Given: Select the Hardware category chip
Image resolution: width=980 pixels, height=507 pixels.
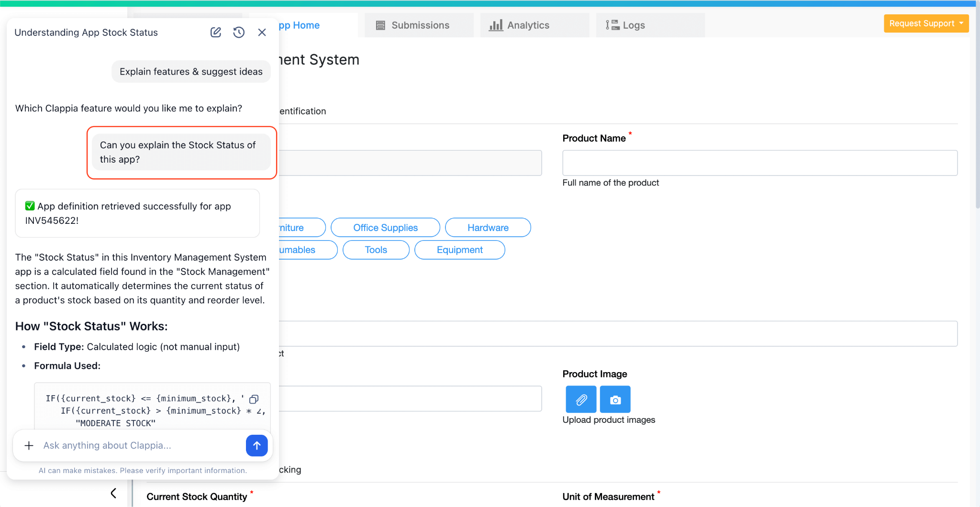Looking at the screenshot, I should point(488,227).
